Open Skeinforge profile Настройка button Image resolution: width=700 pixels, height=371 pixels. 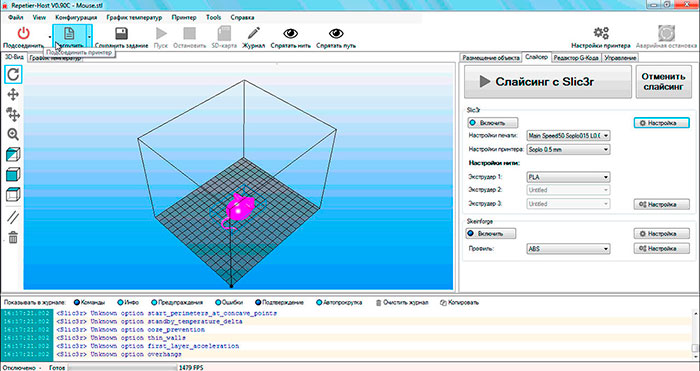(x=662, y=248)
